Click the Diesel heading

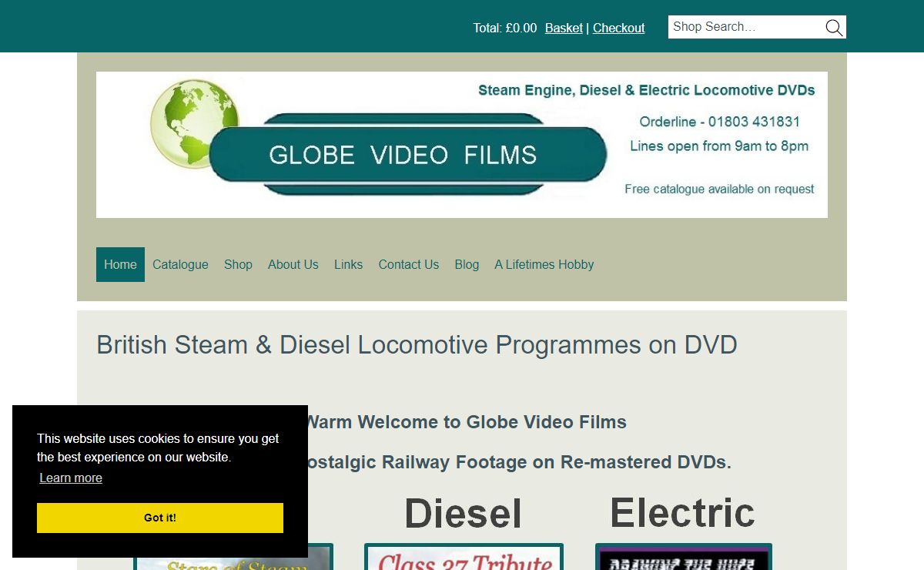463,513
